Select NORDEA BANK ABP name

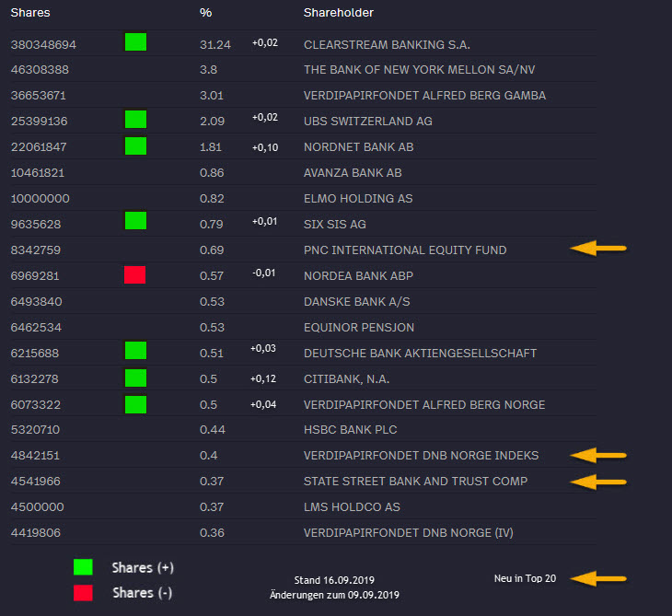click(x=358, y=275)
